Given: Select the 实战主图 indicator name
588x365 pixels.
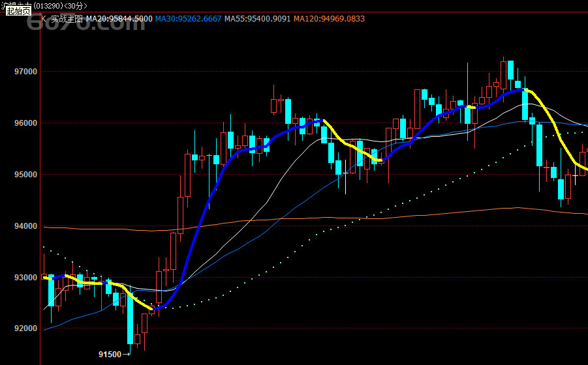Looking at the screenshot, I should point(67,19).
